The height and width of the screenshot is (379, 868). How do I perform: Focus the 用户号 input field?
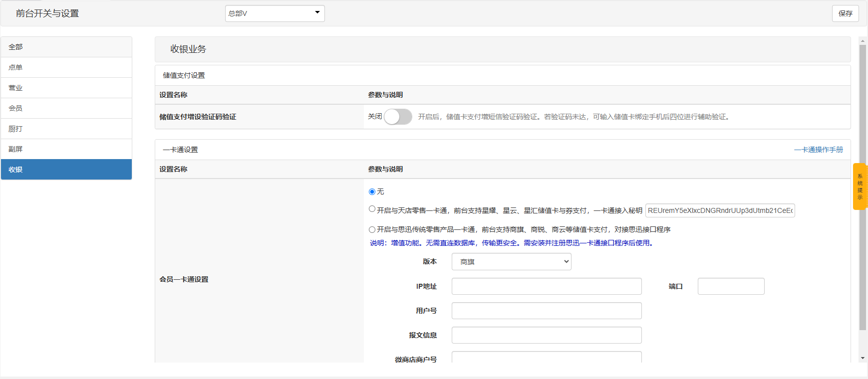(547, 311)
